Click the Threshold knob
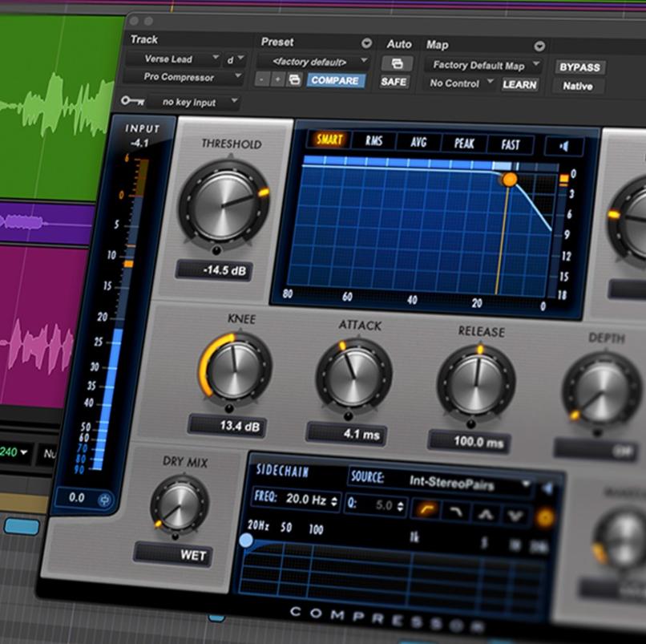 click(x=218, y=202)
